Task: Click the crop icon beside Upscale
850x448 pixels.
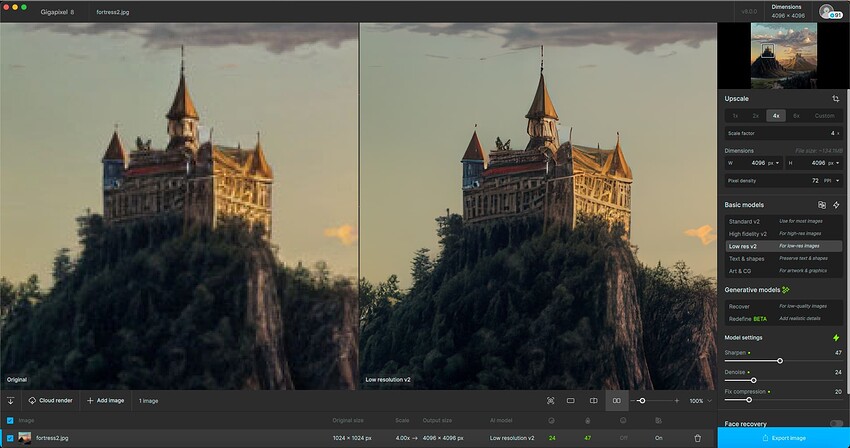Action: 835,99
